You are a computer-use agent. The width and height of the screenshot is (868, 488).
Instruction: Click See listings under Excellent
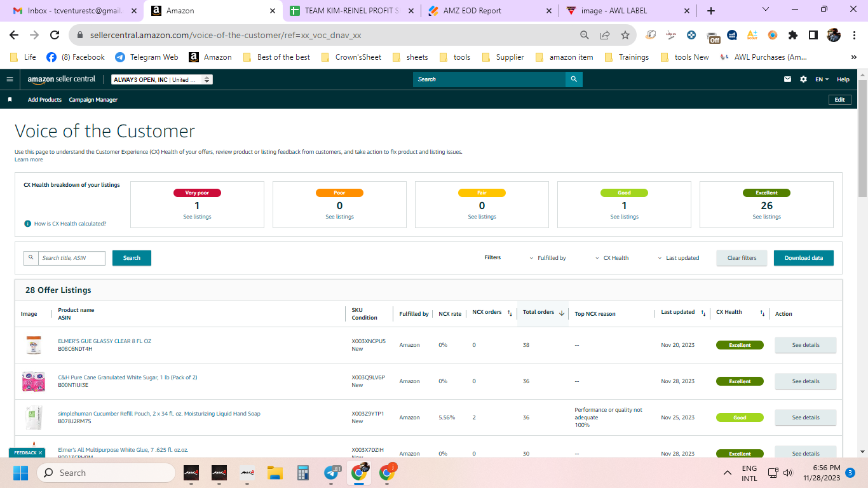(766, 217)
